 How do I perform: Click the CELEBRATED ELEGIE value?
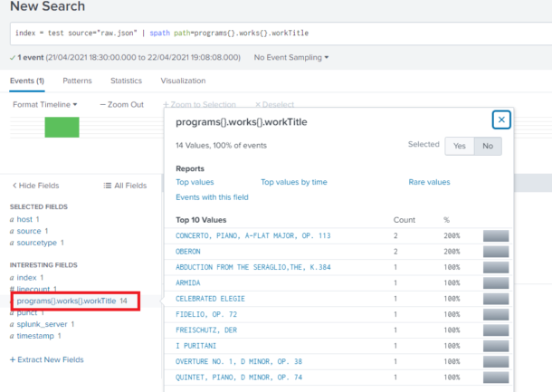coord(210,299)
